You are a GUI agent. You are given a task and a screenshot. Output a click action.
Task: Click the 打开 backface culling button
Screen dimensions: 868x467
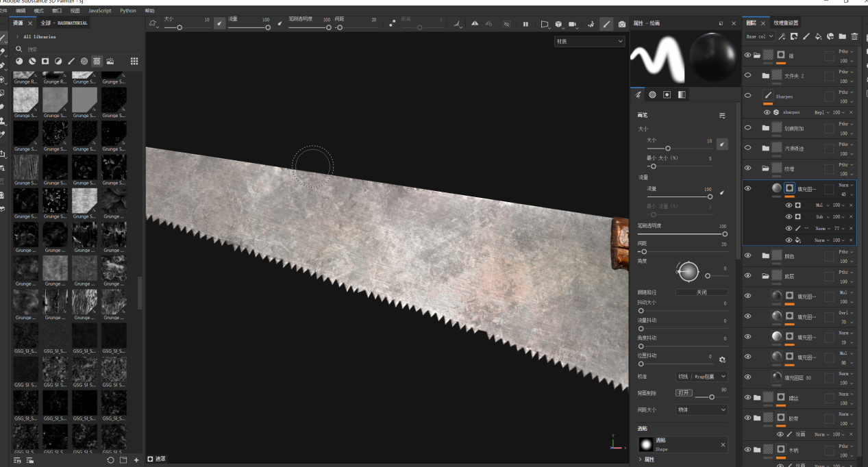[684, 393]
